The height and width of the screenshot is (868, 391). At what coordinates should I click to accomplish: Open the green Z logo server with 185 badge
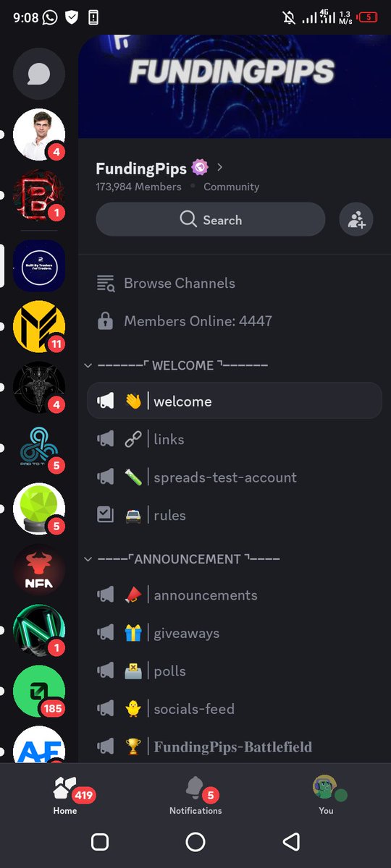[x=39, y=692]
